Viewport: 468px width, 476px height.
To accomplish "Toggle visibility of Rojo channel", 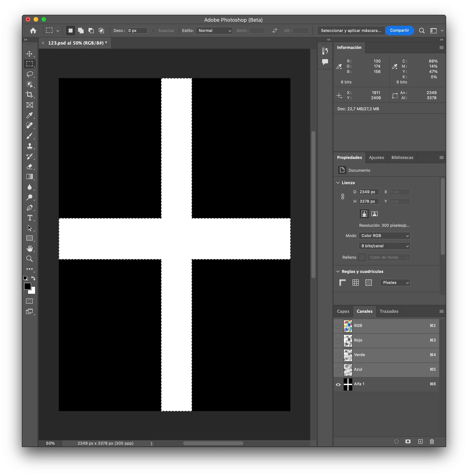I will tap(338, 341).
